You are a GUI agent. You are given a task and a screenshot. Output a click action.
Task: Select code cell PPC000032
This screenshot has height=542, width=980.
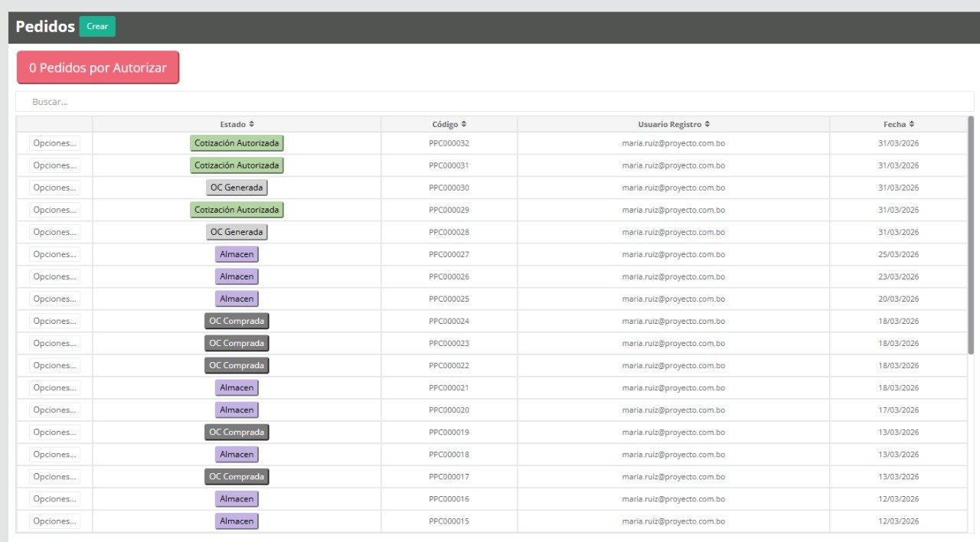449,143
